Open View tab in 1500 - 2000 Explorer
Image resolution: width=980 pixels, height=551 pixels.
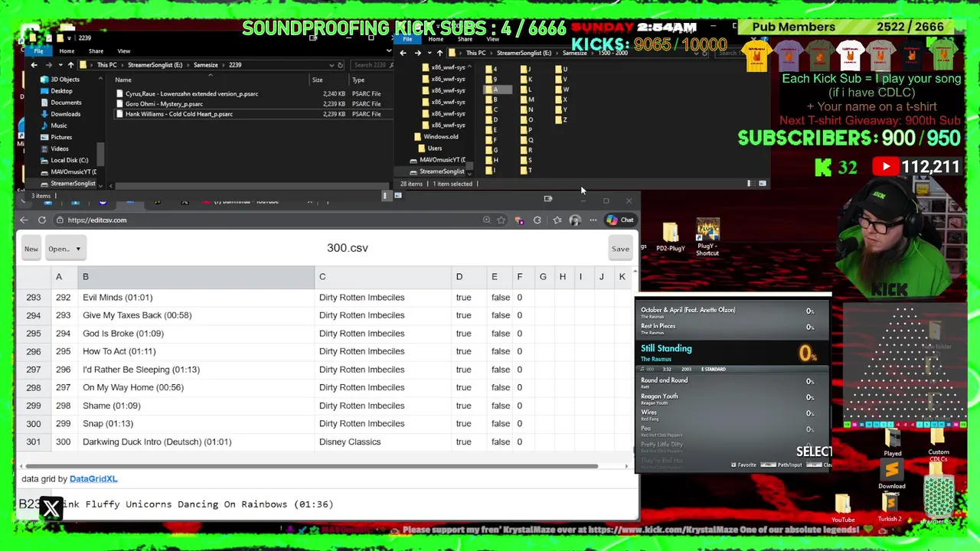click(492, 39)
